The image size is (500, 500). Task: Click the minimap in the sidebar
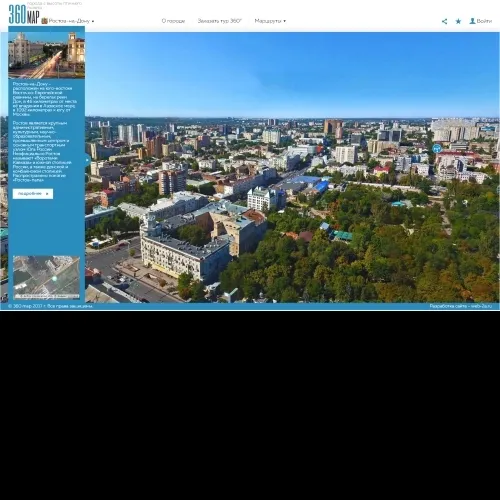(46, 277)
